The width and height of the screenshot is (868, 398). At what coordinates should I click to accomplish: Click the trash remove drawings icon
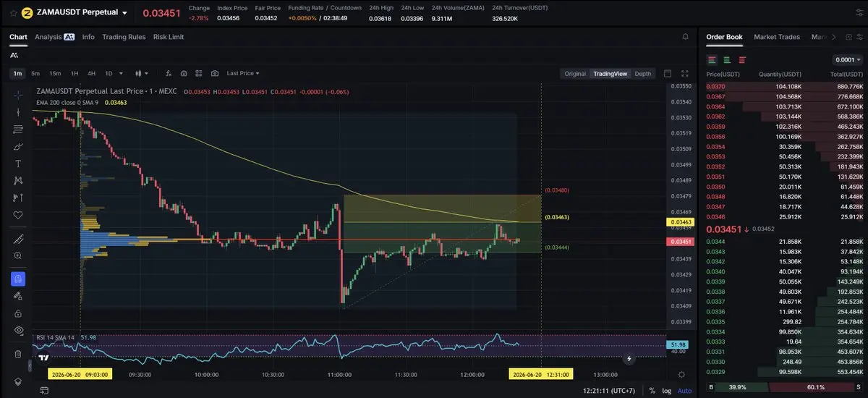pos(18,354)
